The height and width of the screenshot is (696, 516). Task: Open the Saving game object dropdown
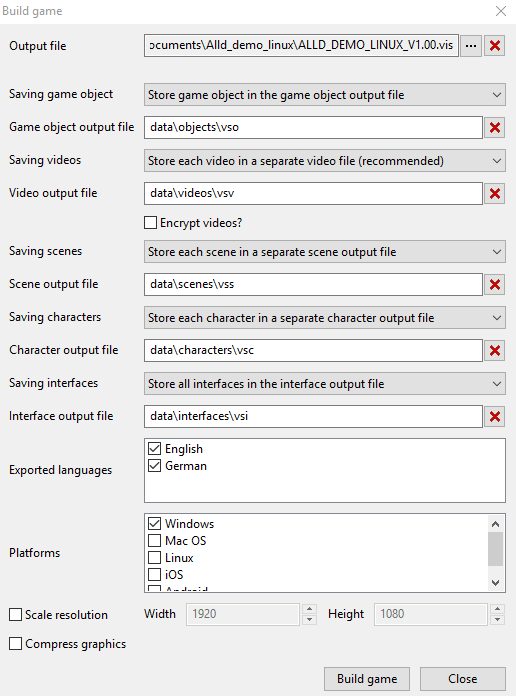(325, 95)
